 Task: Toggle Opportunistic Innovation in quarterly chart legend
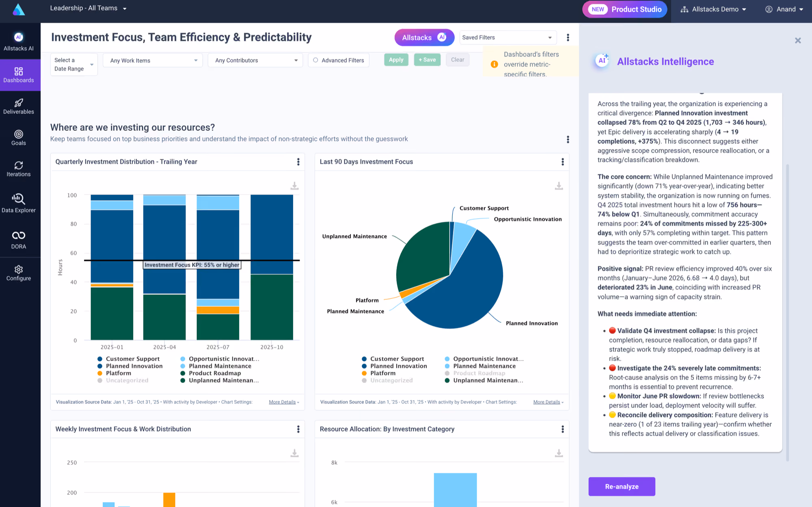pyautogui.click(x=219, y=359)
